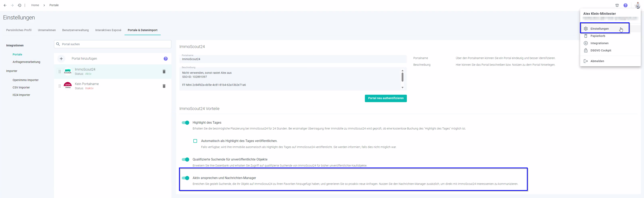Open Anfragenverarbeitung in the sidebar
This screenshot has width=644, height=198.
point(26,62)
